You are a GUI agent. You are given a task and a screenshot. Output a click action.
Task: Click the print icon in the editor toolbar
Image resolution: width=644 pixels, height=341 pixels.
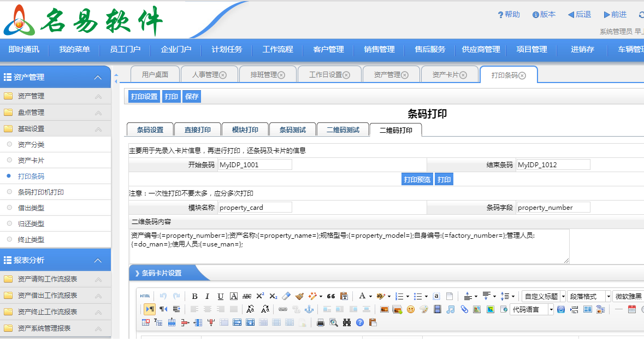click(321, 322)
